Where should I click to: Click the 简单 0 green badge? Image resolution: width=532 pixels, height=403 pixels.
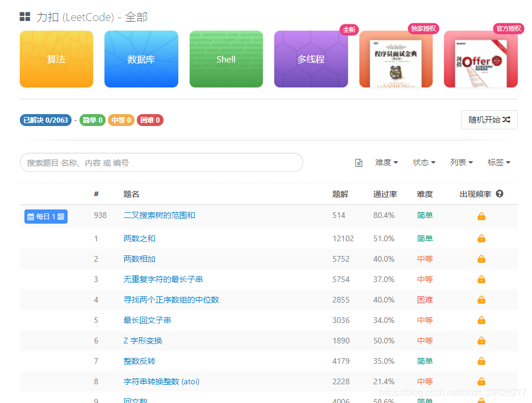pyautogui.click(x=93, y=120)
